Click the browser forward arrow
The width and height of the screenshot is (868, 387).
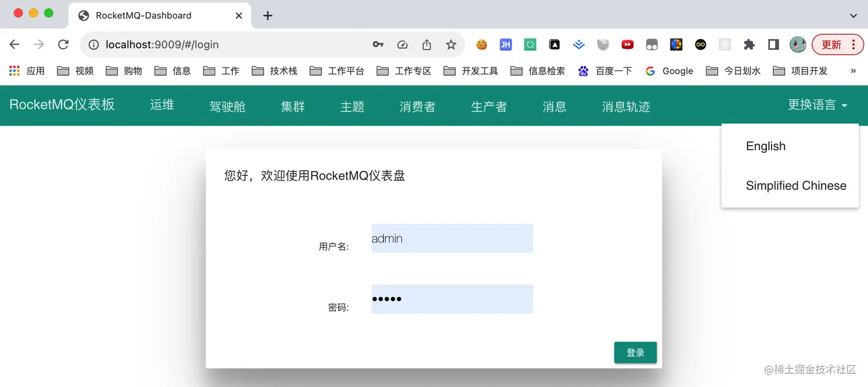coord(39,45)
